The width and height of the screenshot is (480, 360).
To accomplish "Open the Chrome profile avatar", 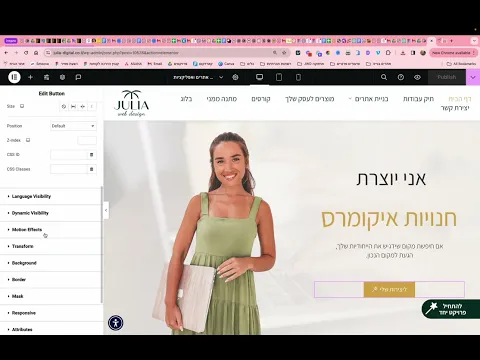I will (423, 53).
